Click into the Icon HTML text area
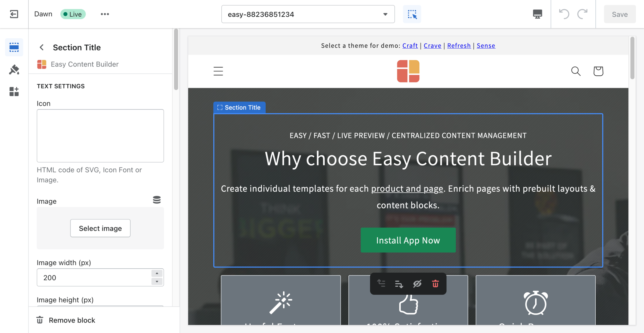The height and width of the screenshot is (333, 644). (x=100, y=136)
